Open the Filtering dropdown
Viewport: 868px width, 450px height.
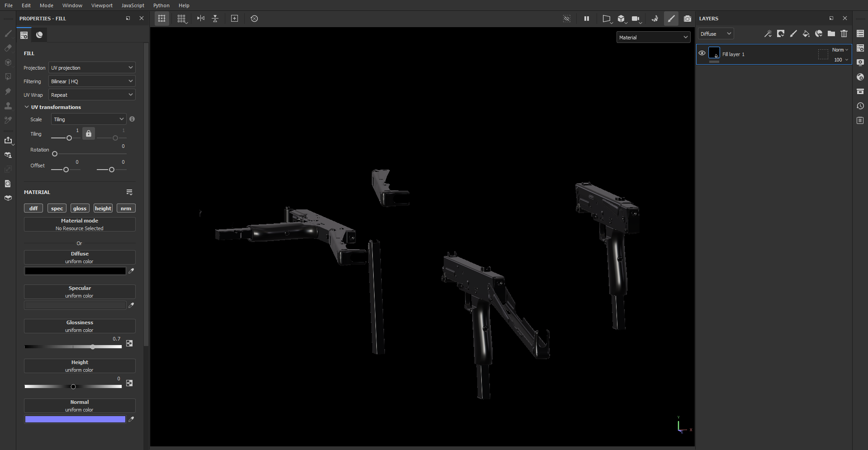coord(92,81)
